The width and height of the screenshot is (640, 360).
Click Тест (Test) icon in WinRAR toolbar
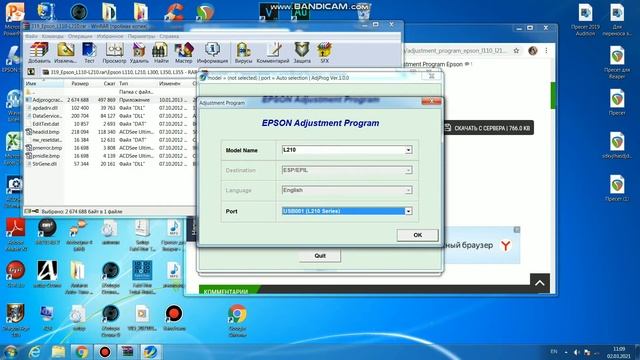click(x=89, y=53)
